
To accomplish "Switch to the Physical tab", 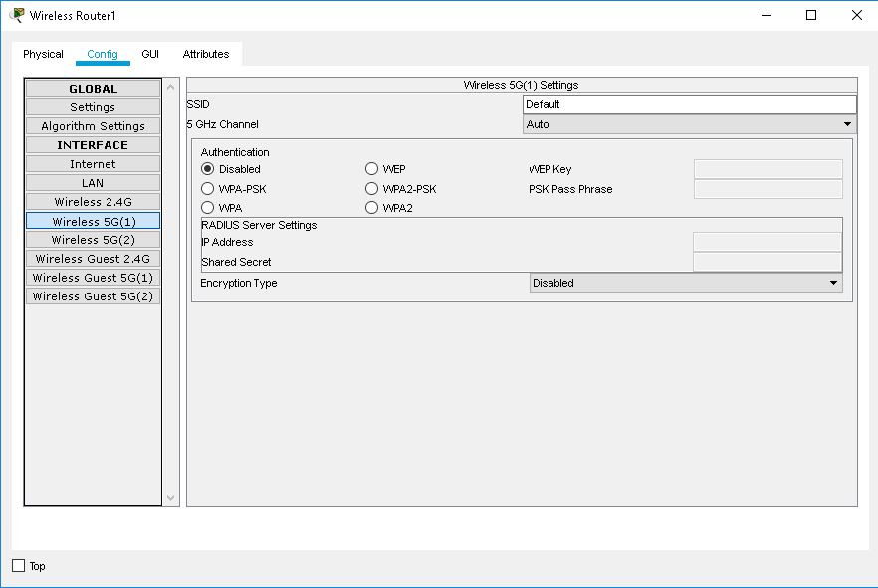I will click(x=43, y=54).
